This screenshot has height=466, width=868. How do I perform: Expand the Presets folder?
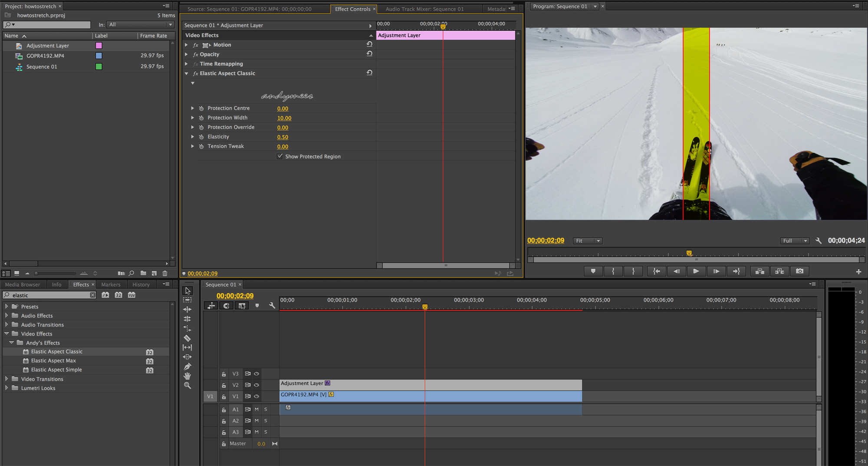[7, 306]
